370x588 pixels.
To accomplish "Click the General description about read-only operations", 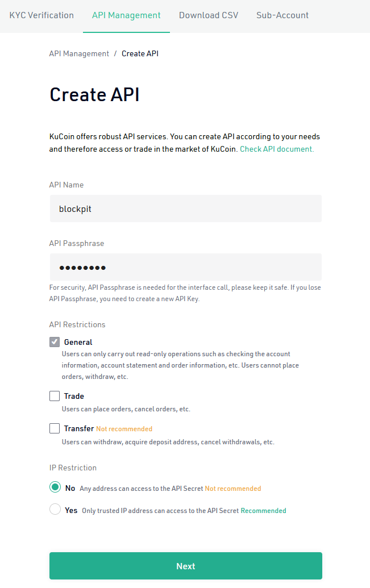I will [180, 365].
